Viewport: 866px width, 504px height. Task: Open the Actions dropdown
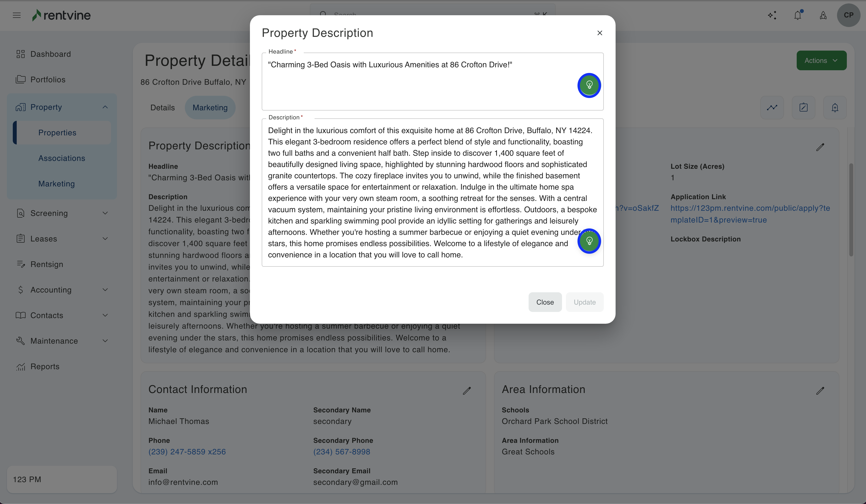(x=821, y=60)
